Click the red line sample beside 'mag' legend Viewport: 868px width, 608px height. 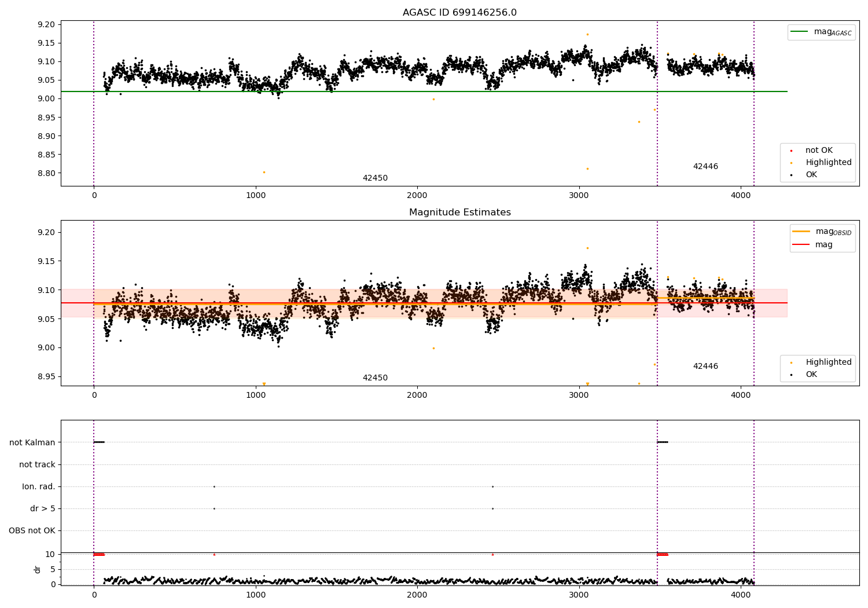(x=801, y=244)
